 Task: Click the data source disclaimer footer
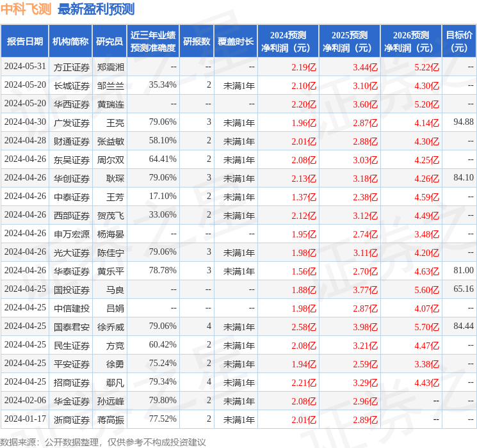103,442
